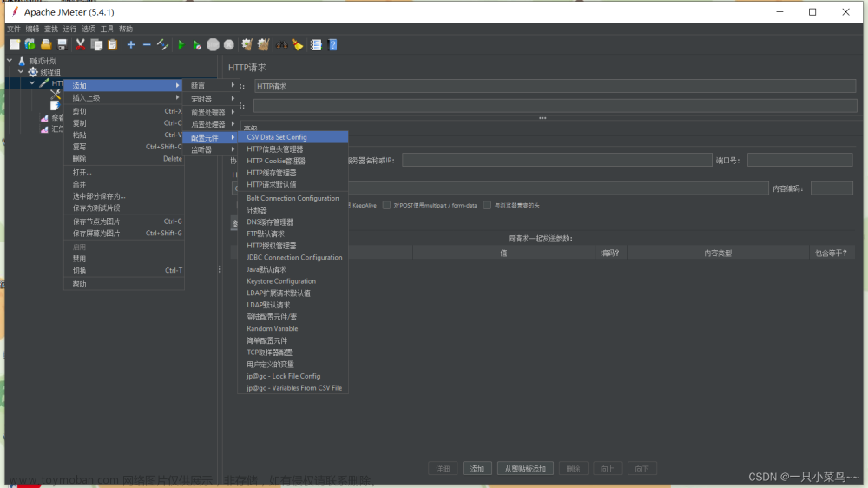The height and width of the screenshot is (488, 868).
Task: Click the Function Helper list icon
Action: (x=316, y=45)
